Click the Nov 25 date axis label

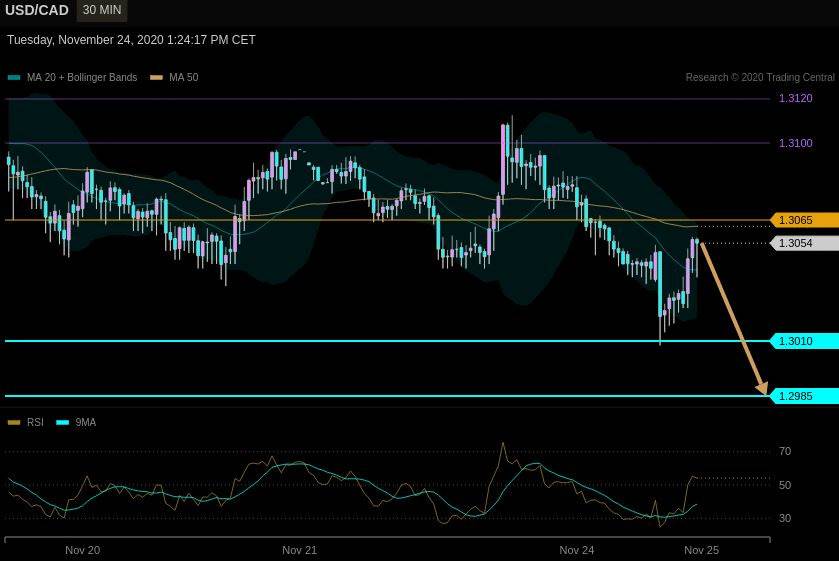tap(701, 550)
